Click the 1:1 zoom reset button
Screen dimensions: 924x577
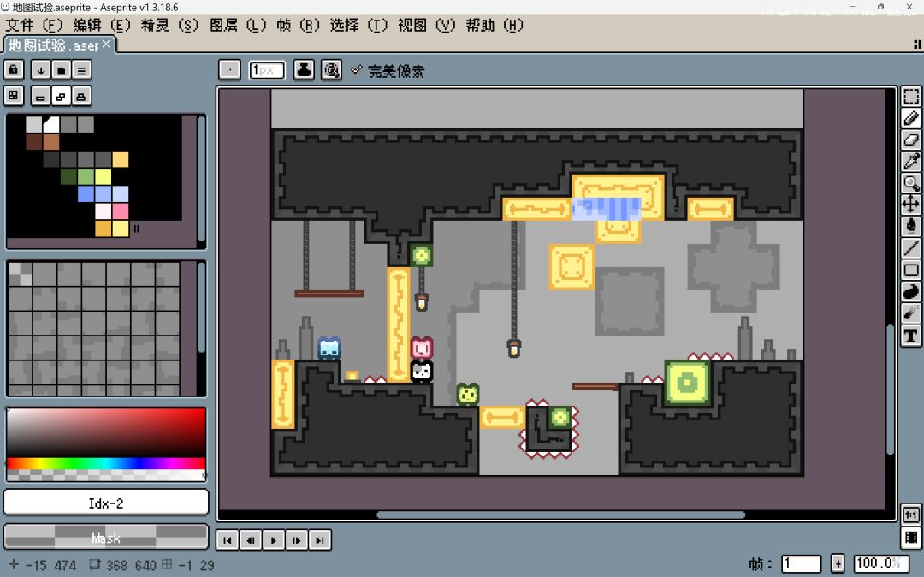911,515
